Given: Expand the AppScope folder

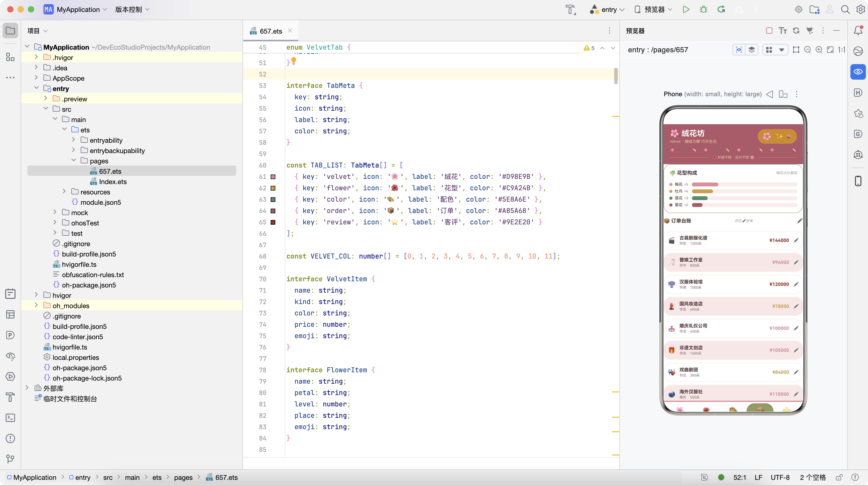Looking at the screenshot, I should [36, 78].
